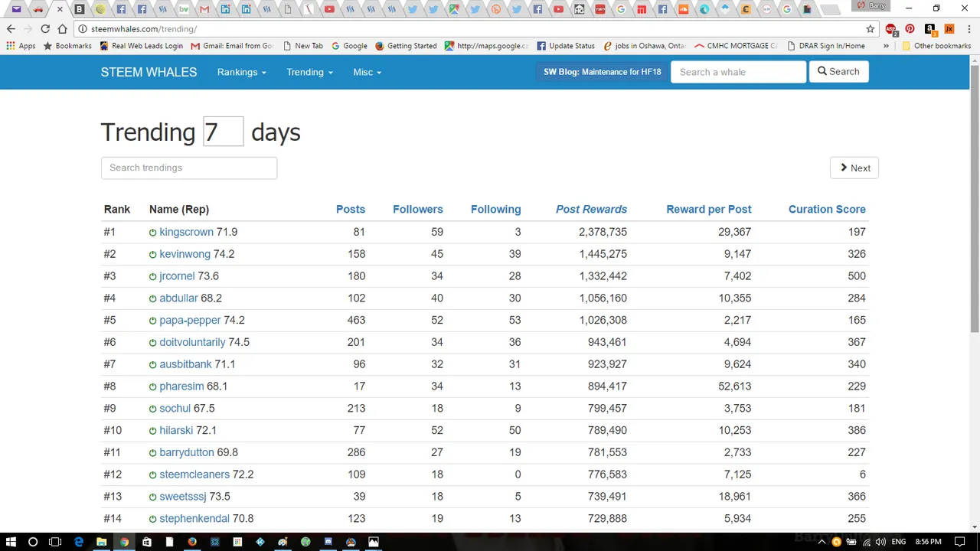The height and width of the screenshot is (551, 980).
Task: Switch to Chrome in the taskbar
Action: click(x=124, y=542)
